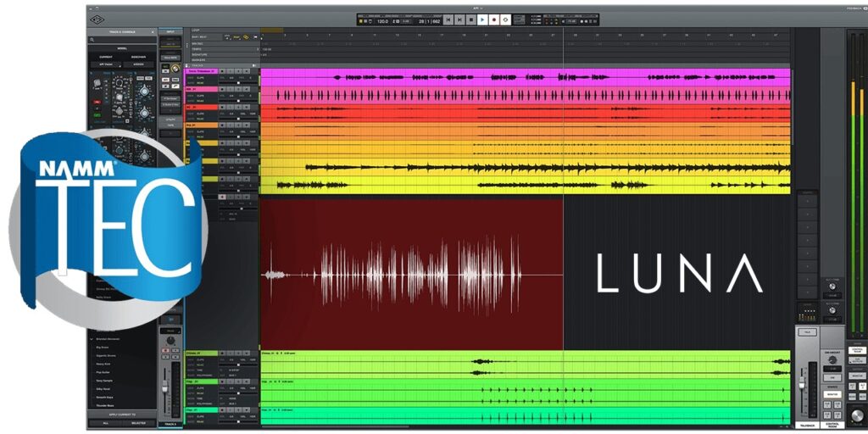Click the magenta audio clip on the top track
Viewport: 868px width, 434px height.
[525, 77]
